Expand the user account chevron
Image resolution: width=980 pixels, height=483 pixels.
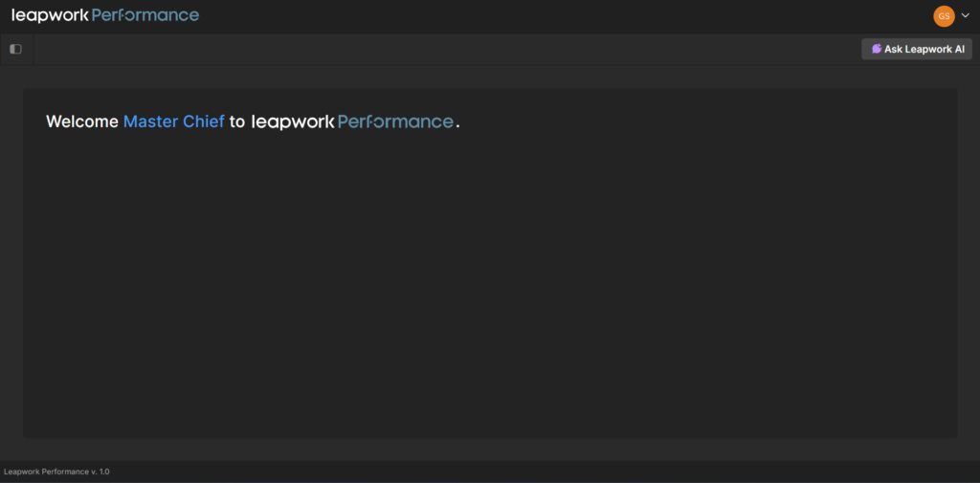click(966, 15)
